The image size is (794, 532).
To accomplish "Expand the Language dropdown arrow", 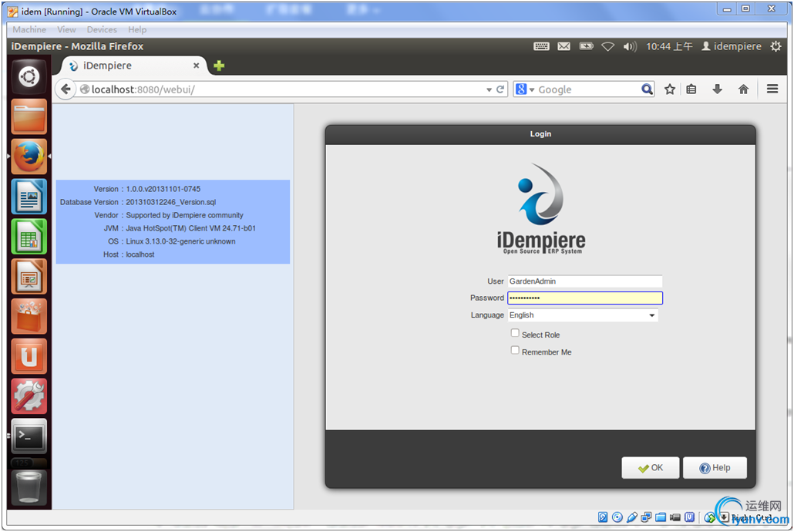I will click(651, 315).
